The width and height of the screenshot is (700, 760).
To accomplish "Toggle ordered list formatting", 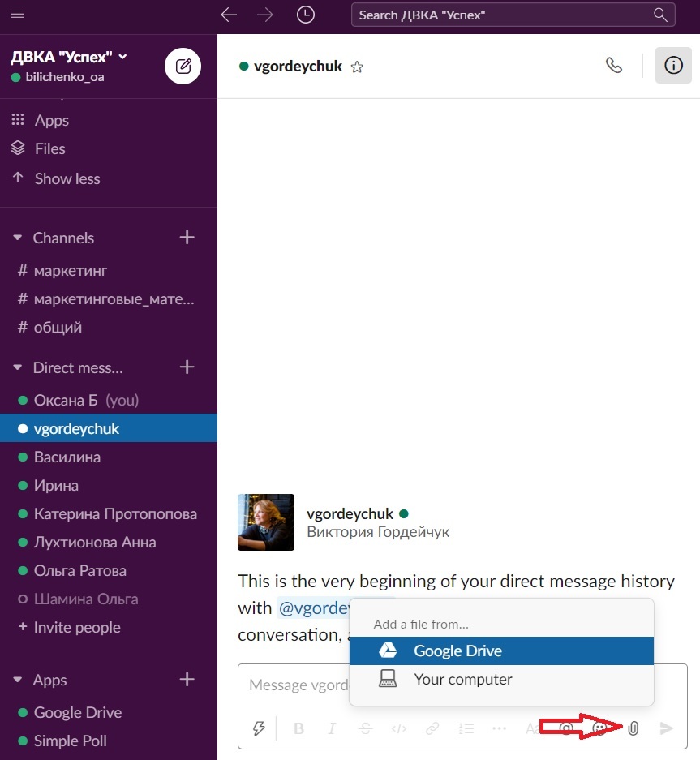I will click(466, 728).
